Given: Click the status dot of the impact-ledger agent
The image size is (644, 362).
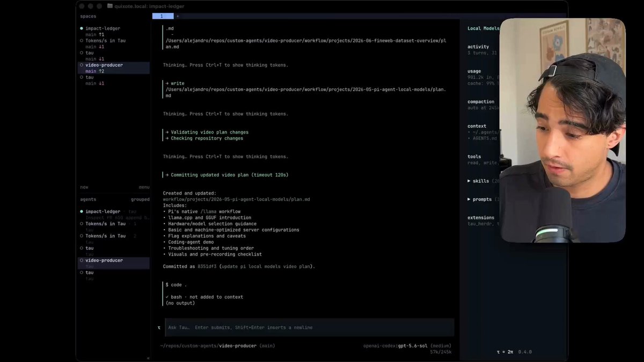Looking at the screenshot, I should coord(82,211).
